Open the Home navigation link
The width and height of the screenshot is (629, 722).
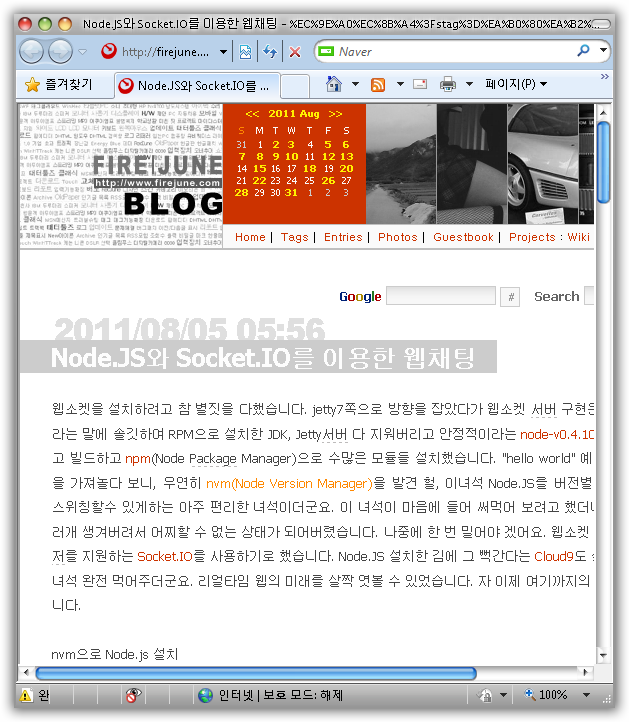click(x=250, y=237)
